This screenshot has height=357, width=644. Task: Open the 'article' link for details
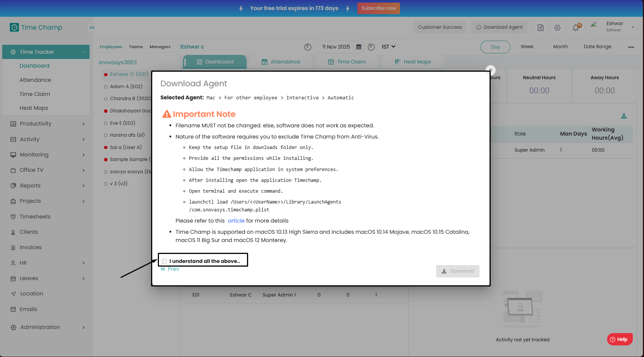(236, 221)
